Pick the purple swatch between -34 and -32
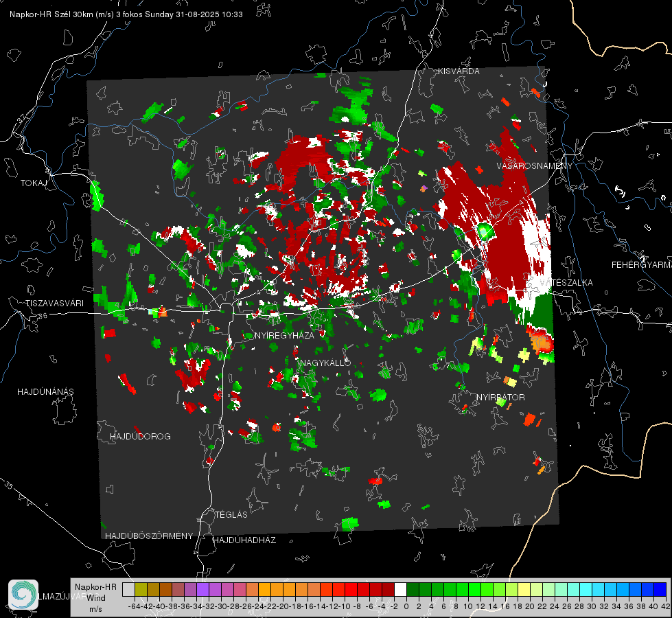The image size is (672, 618). pyautogui.click(x=202, y=589)
